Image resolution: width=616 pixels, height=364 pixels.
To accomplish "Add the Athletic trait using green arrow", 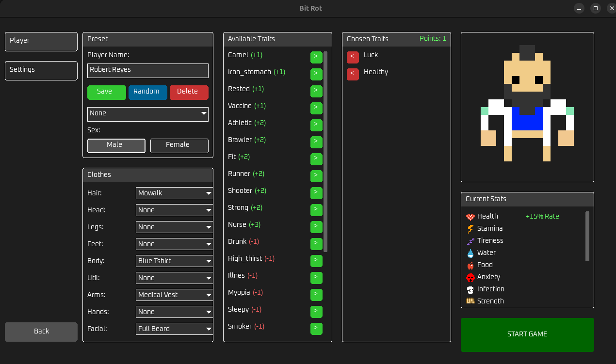I will (316, 125).
